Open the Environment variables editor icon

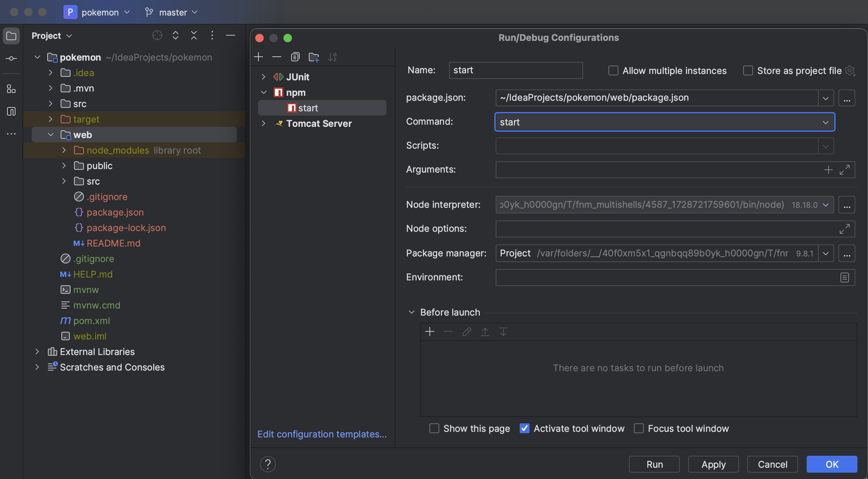[844, 278]
